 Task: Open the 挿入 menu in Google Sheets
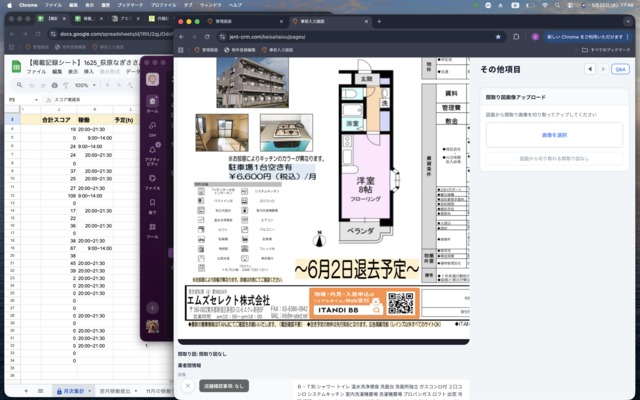(x=89, y=71)
